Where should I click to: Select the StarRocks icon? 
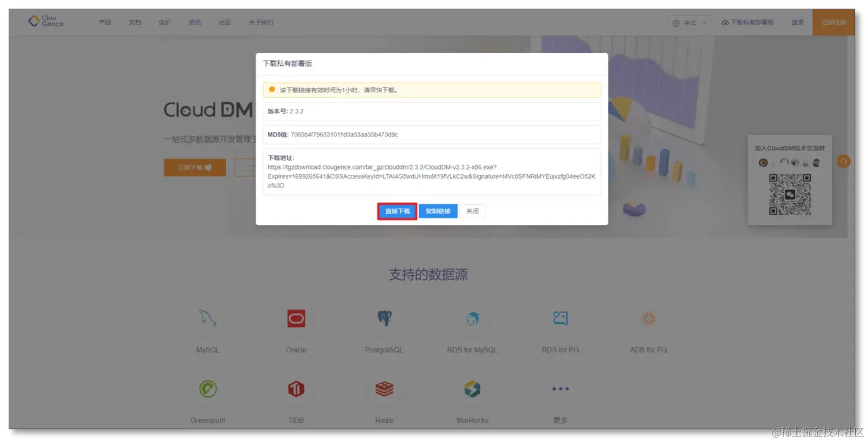tap(472, 389)
